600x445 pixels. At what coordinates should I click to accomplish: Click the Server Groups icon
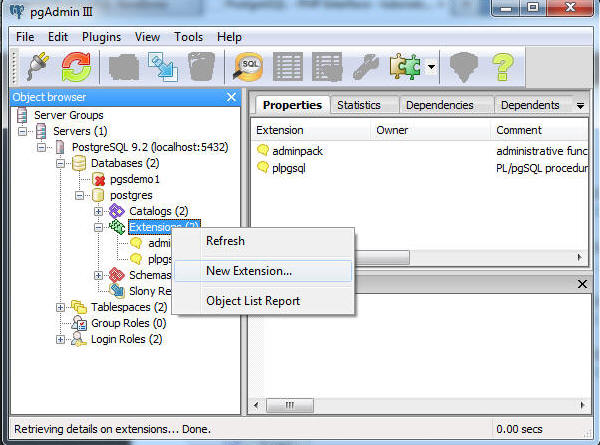click(22, 115)
